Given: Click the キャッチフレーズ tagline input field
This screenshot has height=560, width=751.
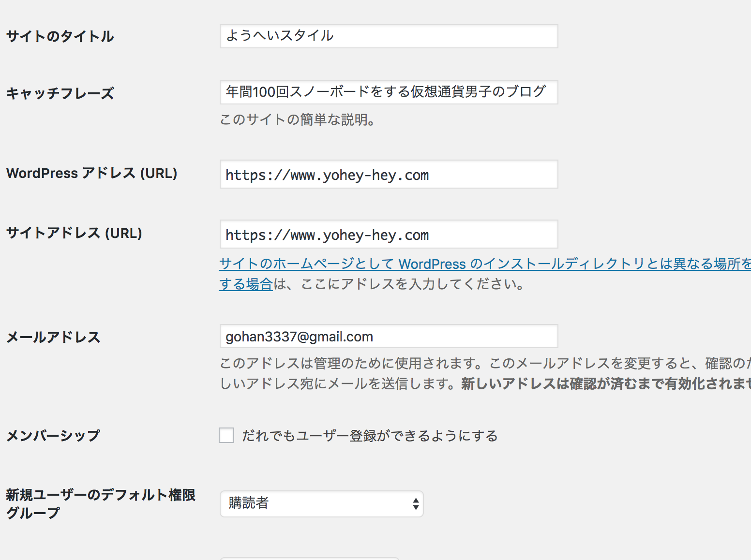Looking at the screenshot, I should click(389, 92).
